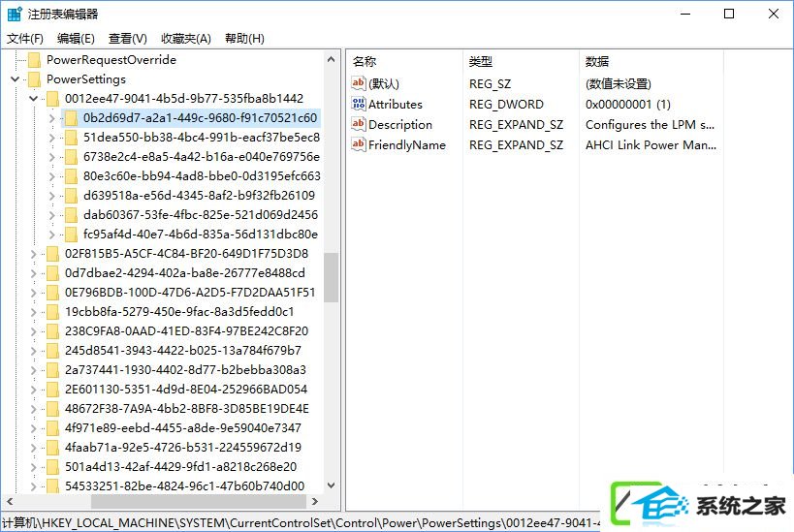Click folder icon of 2E601130-5351-4d9d key

point(52,390)
